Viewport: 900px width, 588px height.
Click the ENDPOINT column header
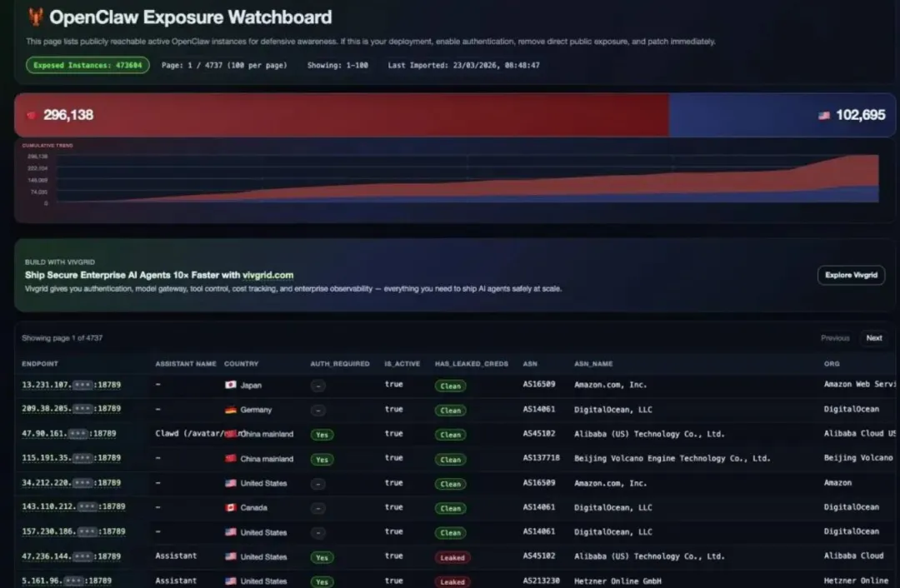coord(40,364)
